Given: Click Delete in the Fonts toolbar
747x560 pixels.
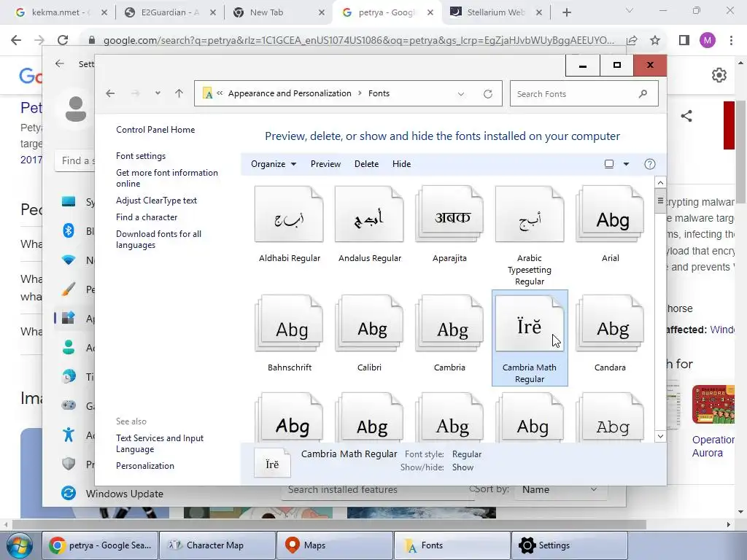Looking at the screenshot, I should 366,164.
